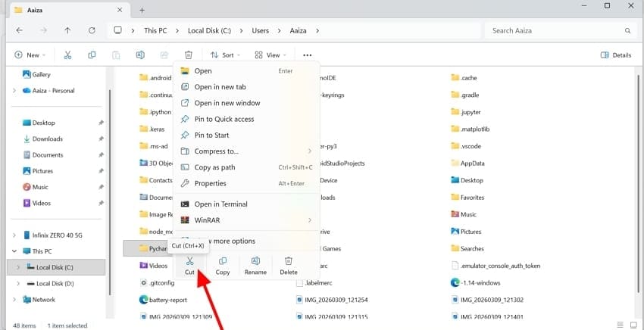The height and width of the screenshot is (330, 644).
Task: Expand the Network tree node
Action: [x=14, y=300]
